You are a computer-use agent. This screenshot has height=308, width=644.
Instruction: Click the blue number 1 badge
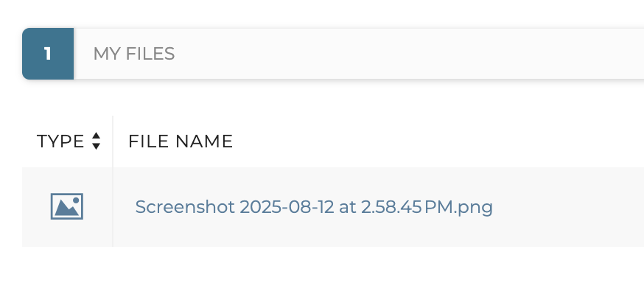pyautogui.click(x=48, y=54)
